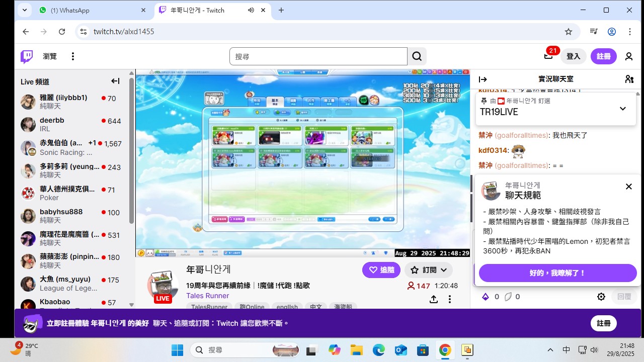The image size is (644, 362).
Task: Open the three-dot more menu beside 瀏覽
Action: click(x=73, y=56)
